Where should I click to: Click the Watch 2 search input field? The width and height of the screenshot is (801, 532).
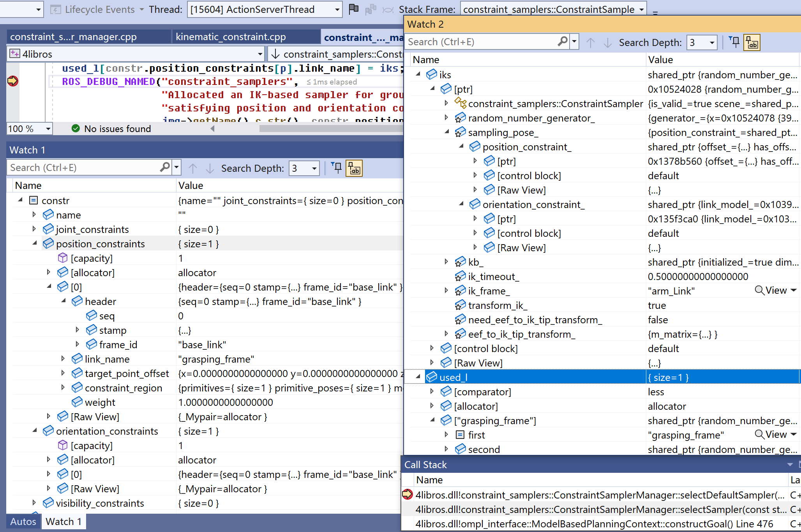point(482,42)
